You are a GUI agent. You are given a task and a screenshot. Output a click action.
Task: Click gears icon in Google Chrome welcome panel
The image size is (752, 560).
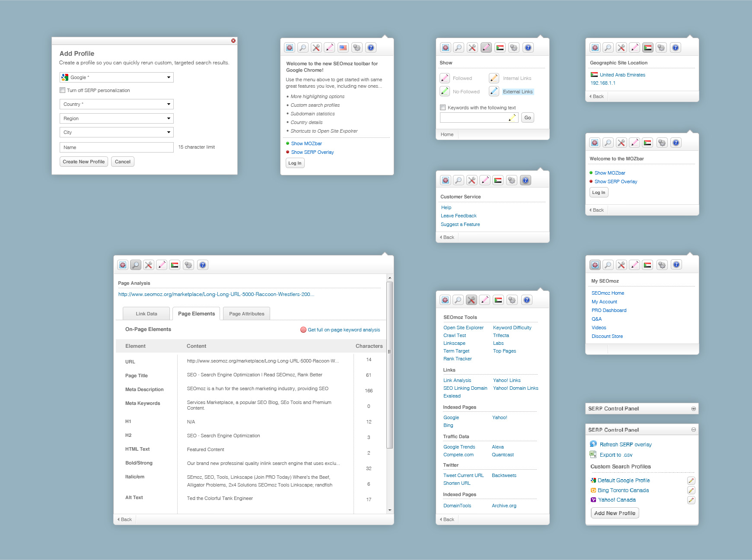(357, 48)
